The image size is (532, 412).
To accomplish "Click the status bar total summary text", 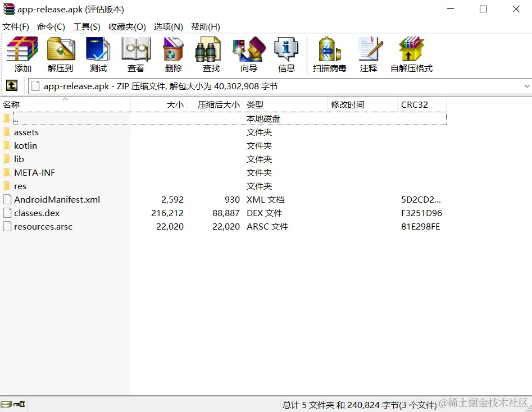I will tap(360, 405).
